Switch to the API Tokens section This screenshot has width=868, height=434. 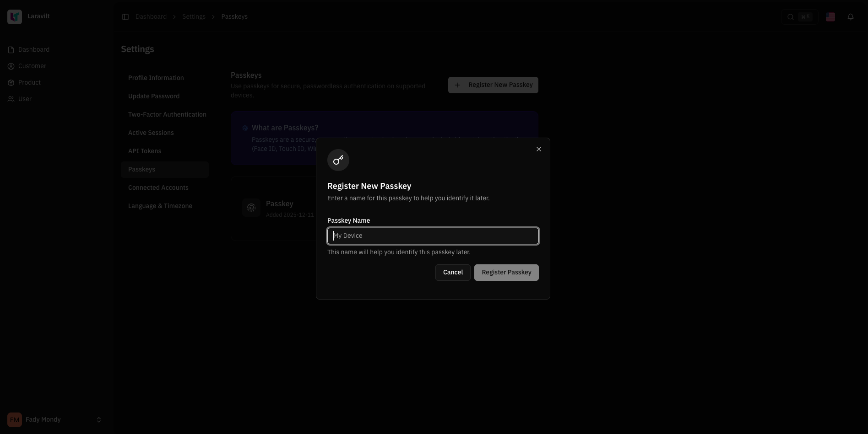[x=144, y=151]
